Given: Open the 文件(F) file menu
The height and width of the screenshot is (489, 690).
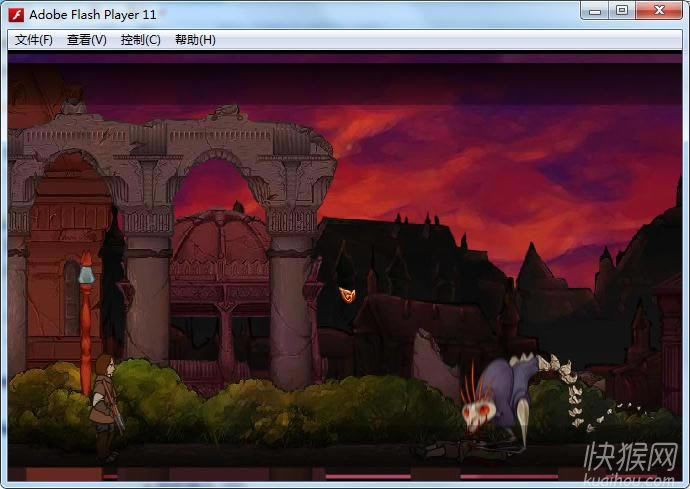Looking at the screenshot, I should point(34,40).
